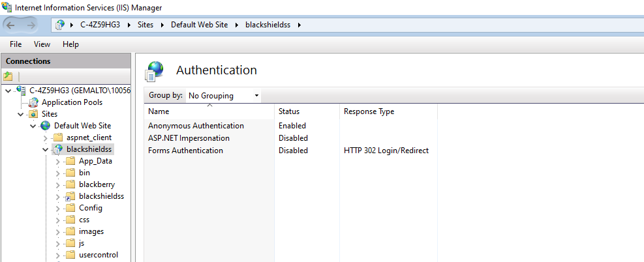Click the Back navigation arrow button
This screenshot has width=644, height=262.
11,25
